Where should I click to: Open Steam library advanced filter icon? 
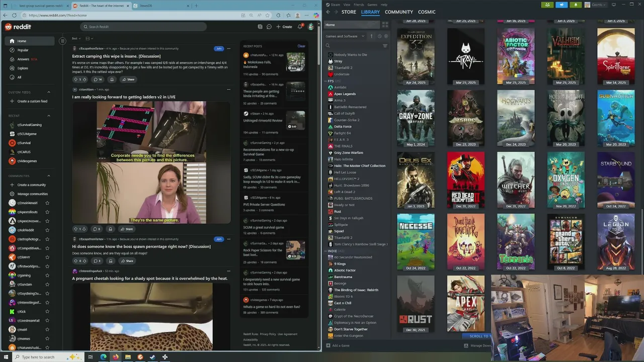[385, 46]
